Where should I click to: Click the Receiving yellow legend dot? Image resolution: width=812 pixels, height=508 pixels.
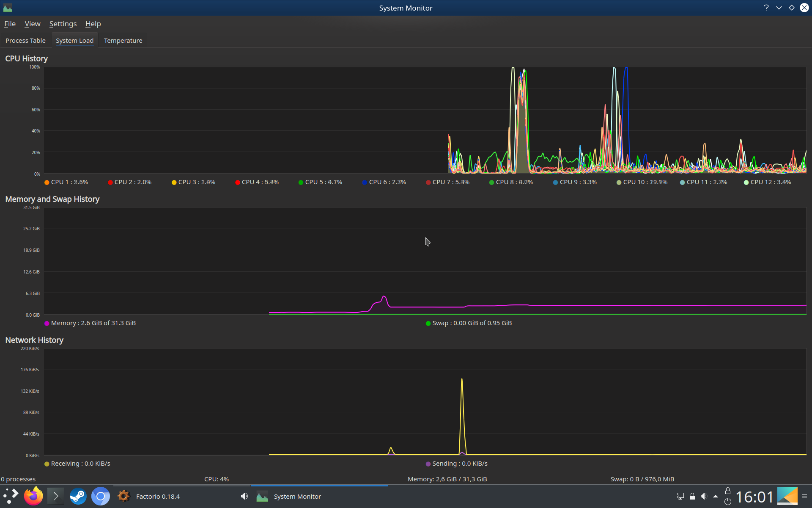coord(47,464)
